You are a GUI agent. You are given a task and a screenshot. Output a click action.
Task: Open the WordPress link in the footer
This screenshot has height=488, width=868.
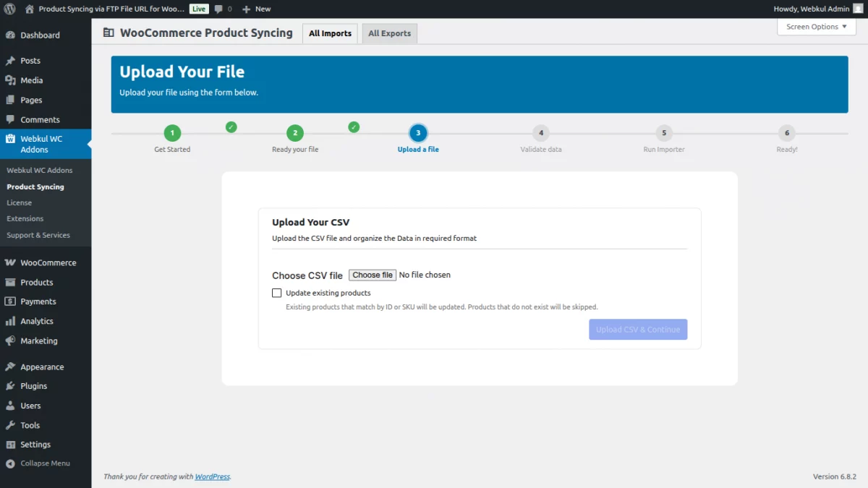coord(213,476)
